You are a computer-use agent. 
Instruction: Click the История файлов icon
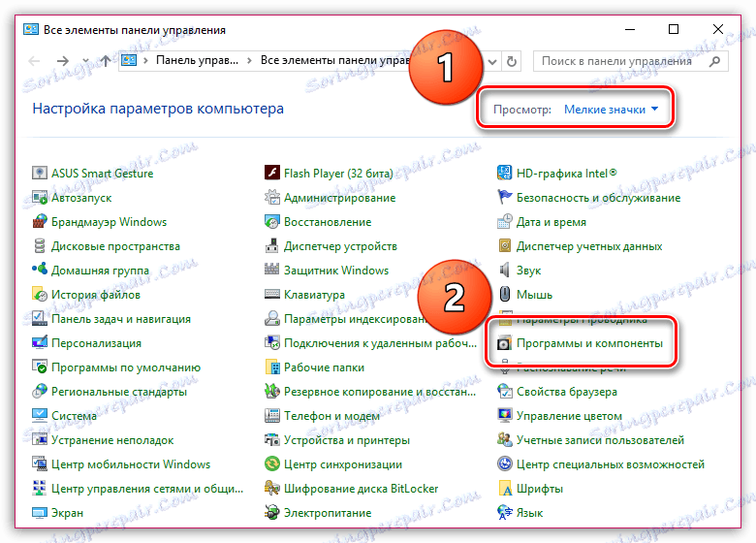click(x=40, y=294)
